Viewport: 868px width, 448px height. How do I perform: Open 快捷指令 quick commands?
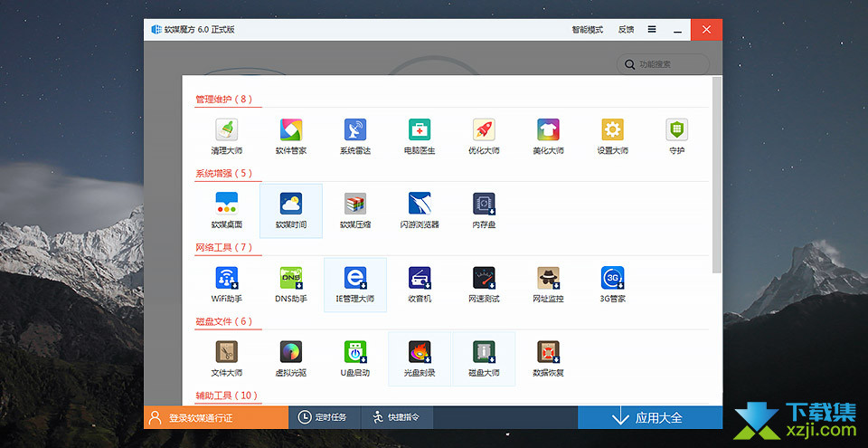pos(397,417)
